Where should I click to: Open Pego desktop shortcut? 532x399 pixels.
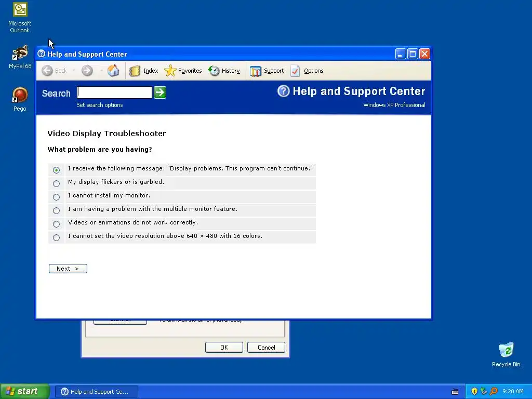coord(20,99)
